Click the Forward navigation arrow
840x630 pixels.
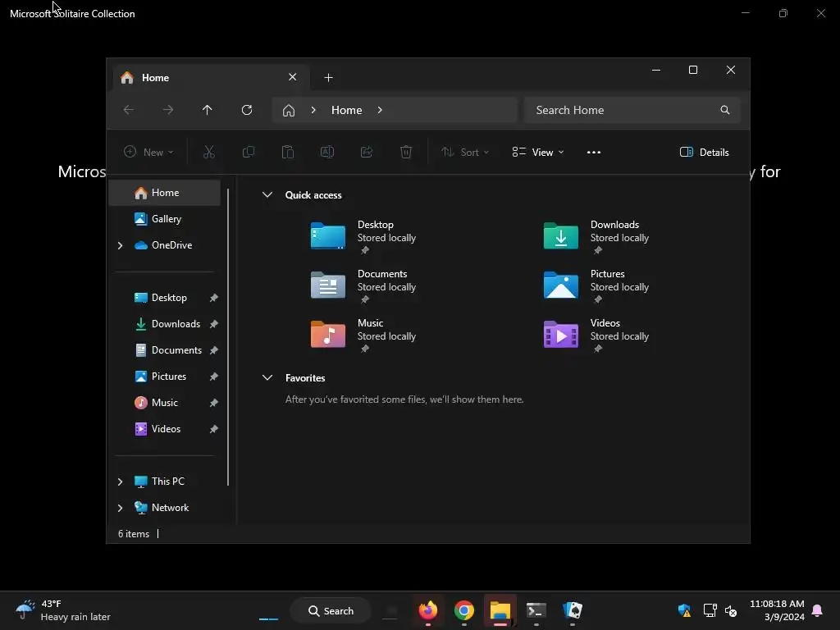168,110
